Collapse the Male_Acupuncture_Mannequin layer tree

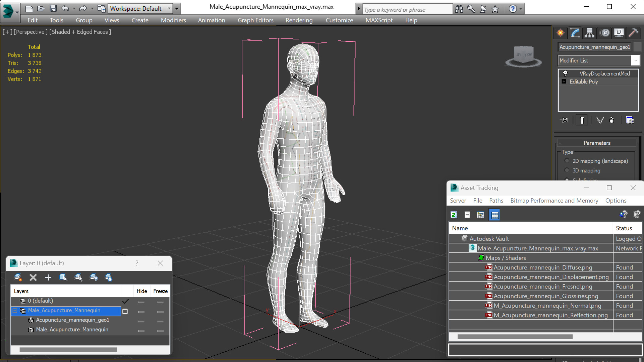(x=15, y=311)
